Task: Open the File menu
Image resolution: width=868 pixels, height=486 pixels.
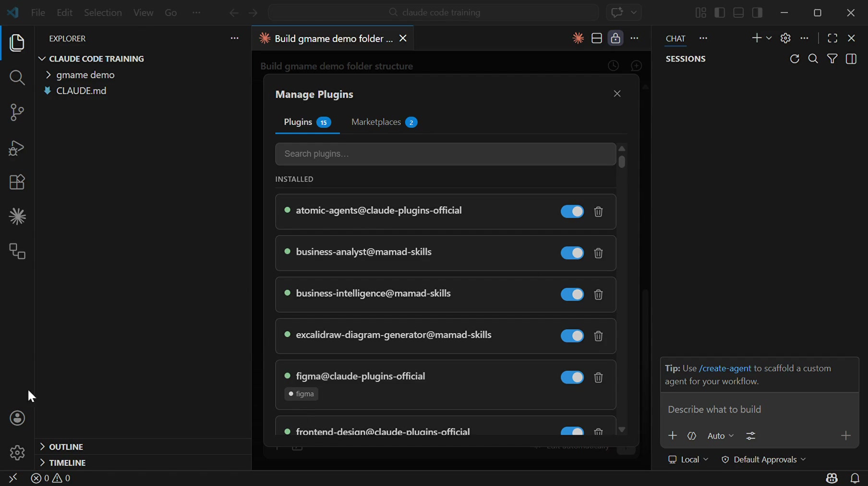Action: (x=38, y=12)
